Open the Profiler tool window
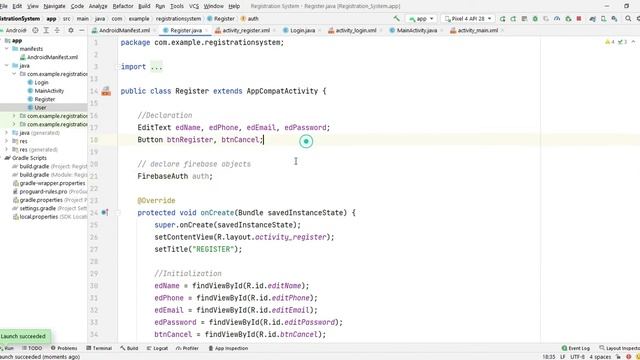Image resolution: width=640 pixels, height=360 pixels. click(x=187, y=348)
